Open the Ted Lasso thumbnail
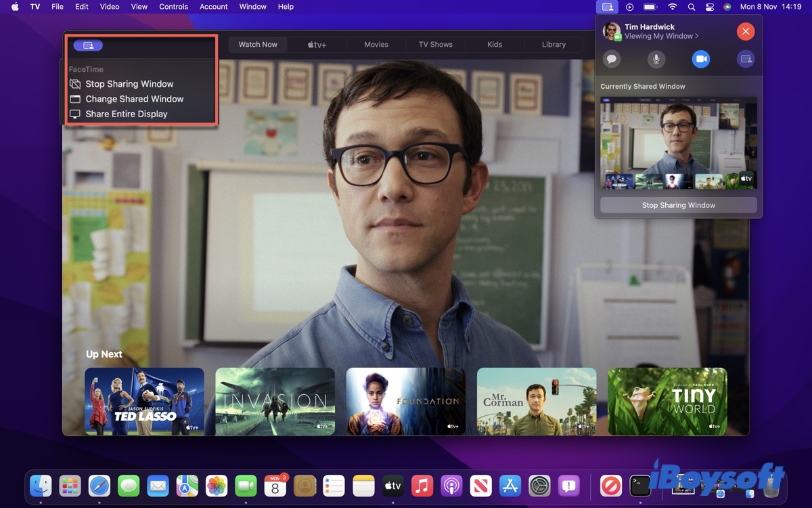This screenshot has height=508, width=812. 144,401
